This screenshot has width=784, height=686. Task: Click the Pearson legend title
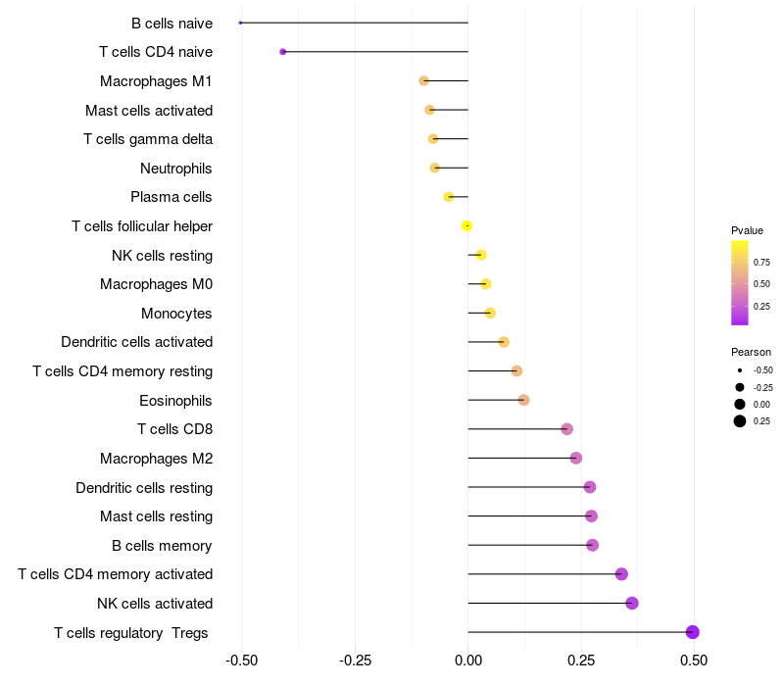coord(751,352)
